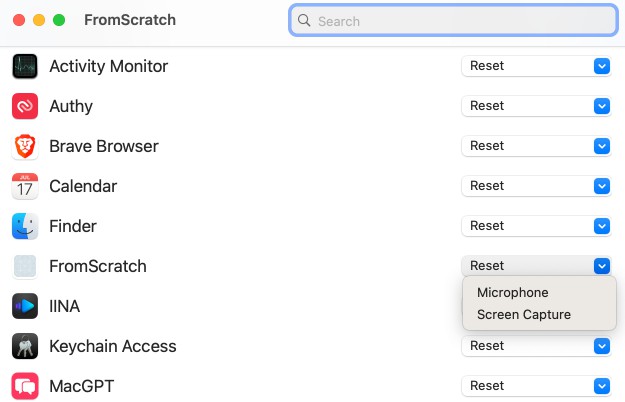Click the Keychain Access keys icon
625x402 pixels.
[x=25, y=346]
